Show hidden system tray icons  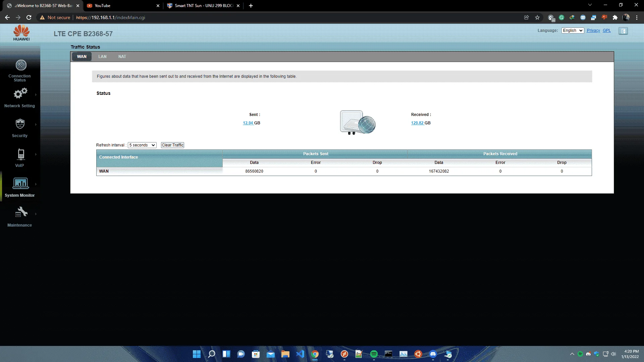point(572,354)
